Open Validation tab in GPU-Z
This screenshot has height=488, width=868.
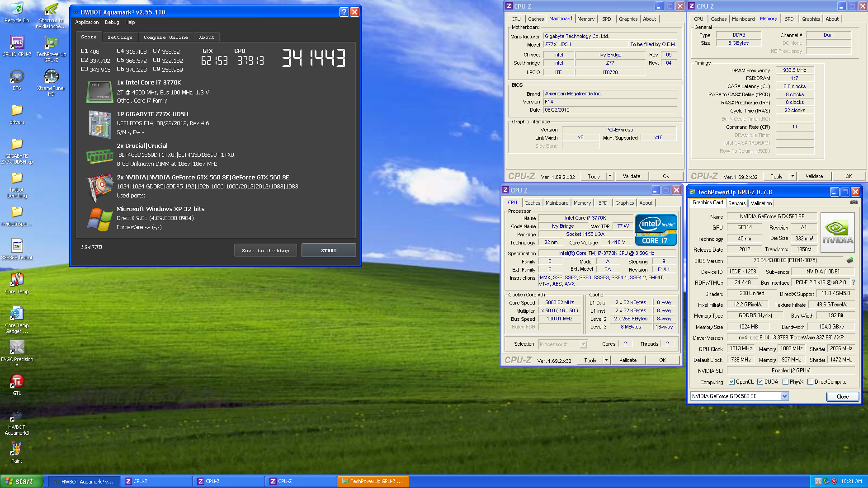pyautogui.click(x=761, y=203)
